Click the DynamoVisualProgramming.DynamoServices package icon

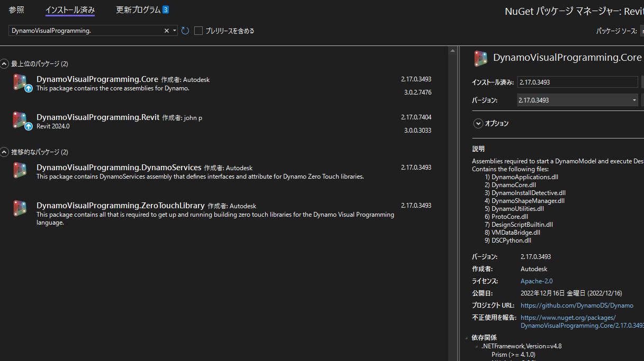[20, 170]
